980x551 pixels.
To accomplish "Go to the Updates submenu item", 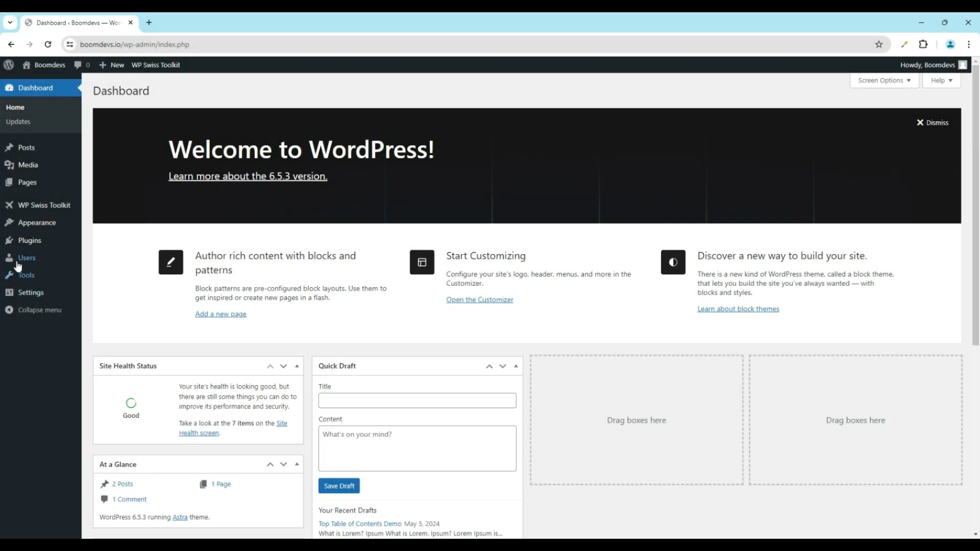I will pyautogui.click(x=18, y=122).
